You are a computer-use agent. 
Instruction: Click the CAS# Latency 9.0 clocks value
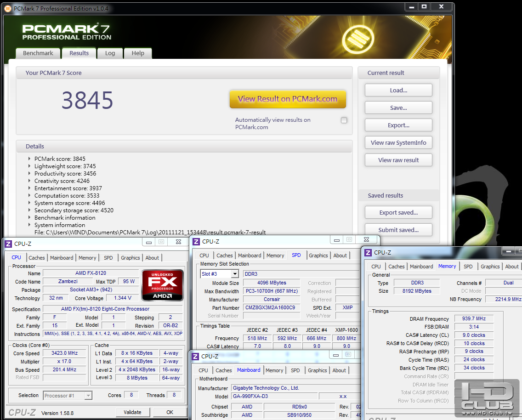pyautogui.click(x=474, y=335)
